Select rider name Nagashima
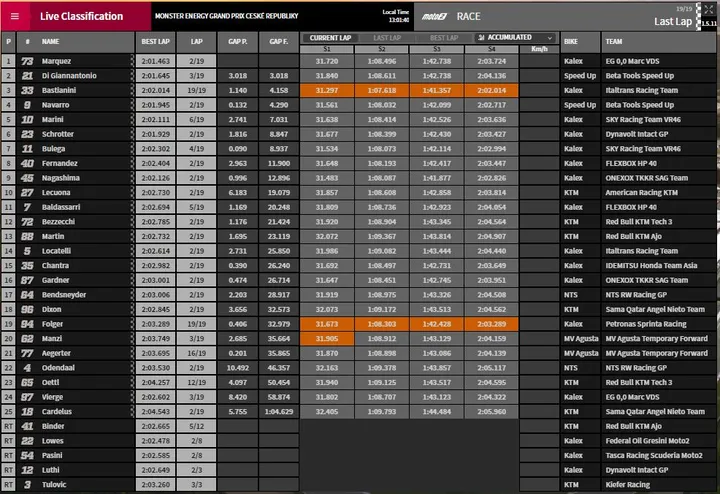This screenshot has width=720, height=494. coord(61,178)
